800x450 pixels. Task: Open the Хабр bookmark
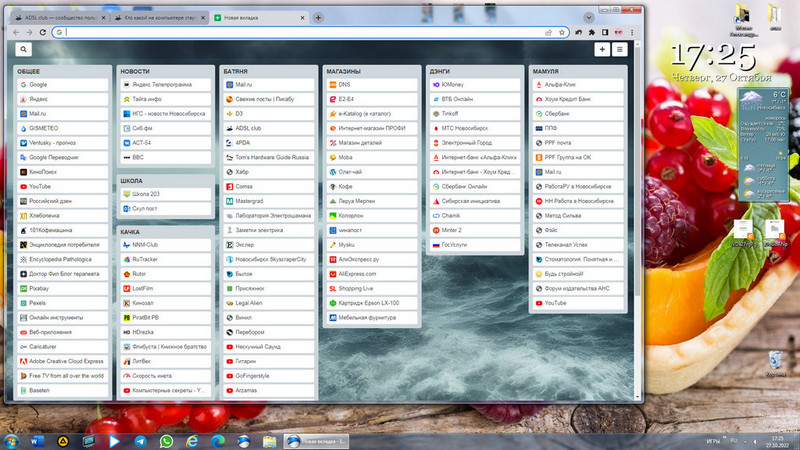[269, 172]
